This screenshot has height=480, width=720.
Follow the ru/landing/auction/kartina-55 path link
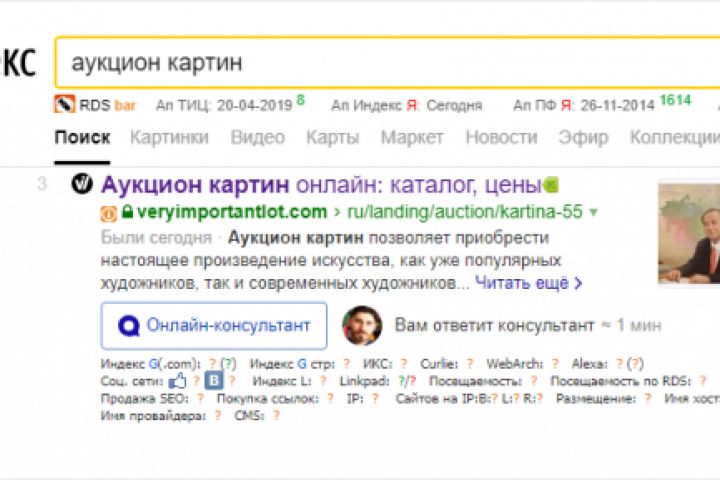tap(465, 212)
